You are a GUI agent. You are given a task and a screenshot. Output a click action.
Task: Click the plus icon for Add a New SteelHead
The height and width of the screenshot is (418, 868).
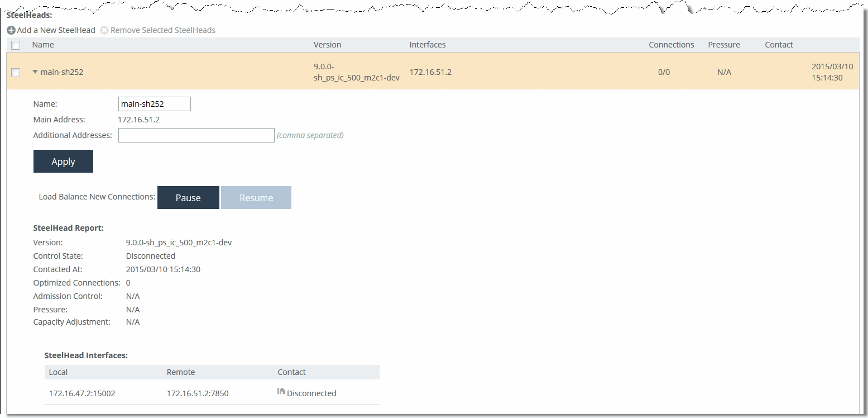point(11,30)
